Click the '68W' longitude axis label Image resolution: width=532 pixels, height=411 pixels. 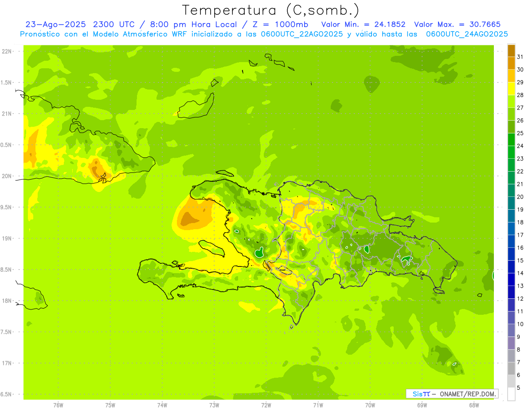click(474, 405)
